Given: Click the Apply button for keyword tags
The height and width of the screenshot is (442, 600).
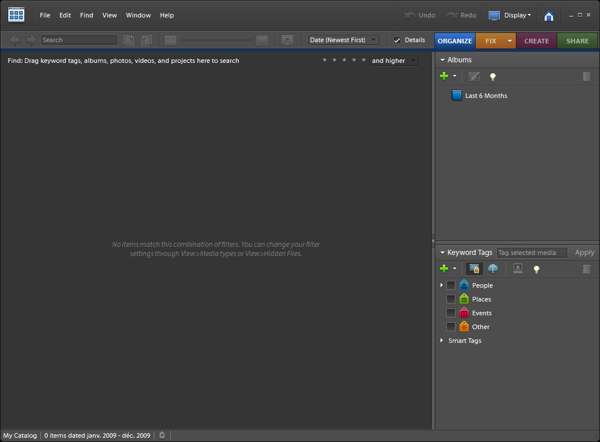Looking at the screenshot, I should pos(584,253).
